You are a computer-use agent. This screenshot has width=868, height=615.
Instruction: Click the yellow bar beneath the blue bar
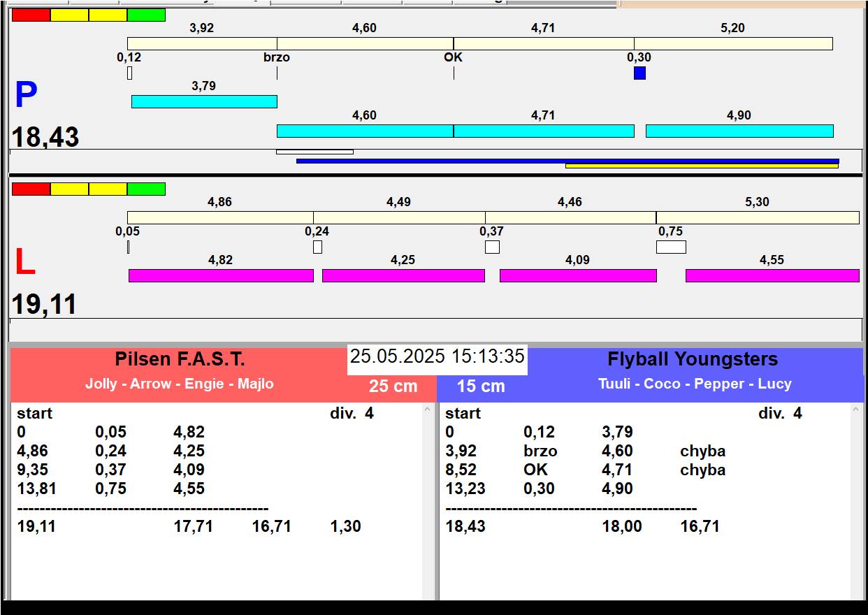click(702, 166)
